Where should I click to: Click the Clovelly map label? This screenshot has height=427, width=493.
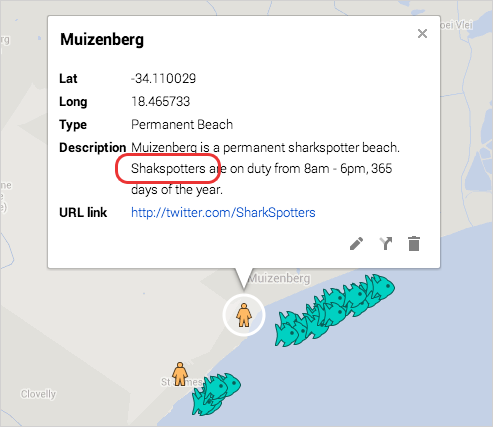click(x=38, y=394)
